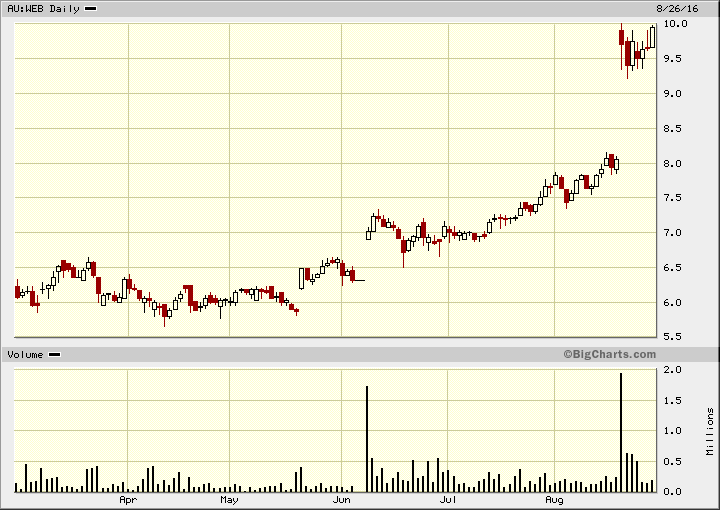
Task: Click the Apr month label
Action: tap(128, 499)
